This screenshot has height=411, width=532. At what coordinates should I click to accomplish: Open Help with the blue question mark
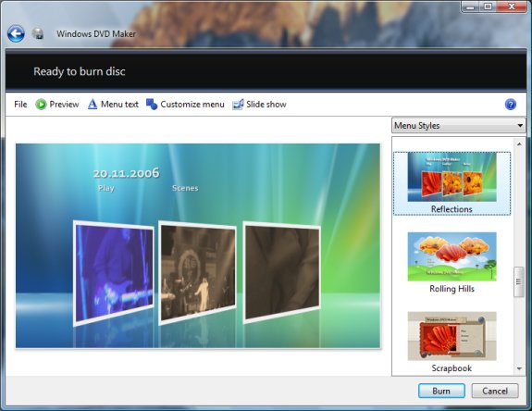tap(511, 105)
